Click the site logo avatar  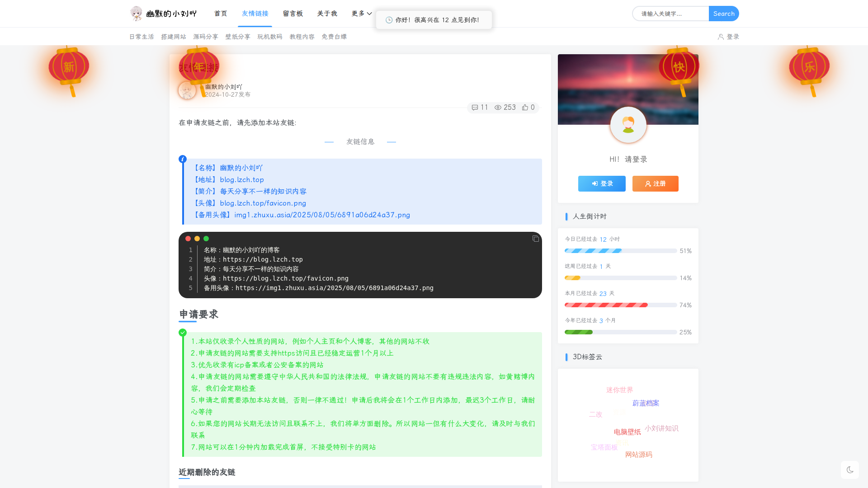pos(136,14)
